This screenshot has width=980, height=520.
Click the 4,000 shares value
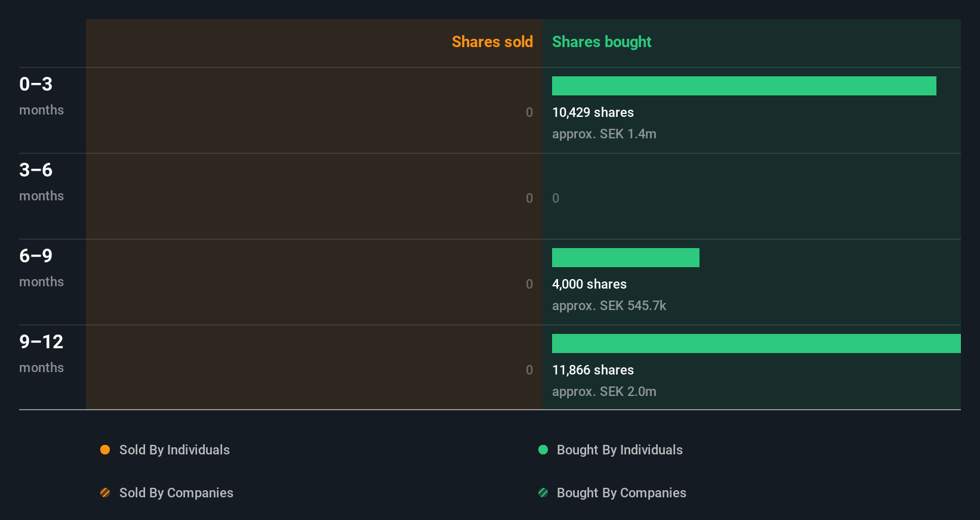click(x=589, y=284)
